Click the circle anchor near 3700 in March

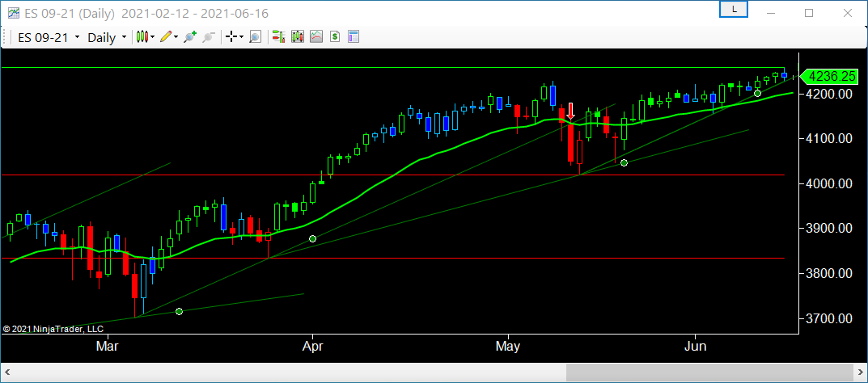click(x=179, y=312)
